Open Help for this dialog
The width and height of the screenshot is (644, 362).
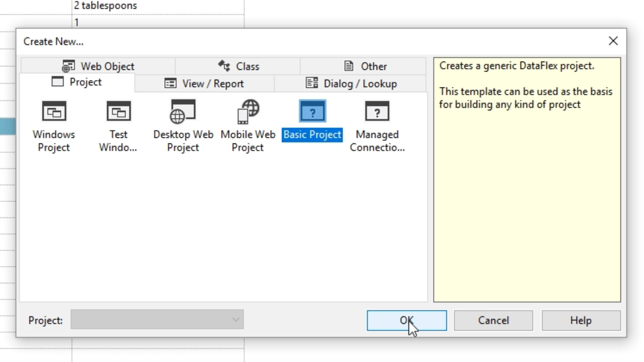coord(581,320)
